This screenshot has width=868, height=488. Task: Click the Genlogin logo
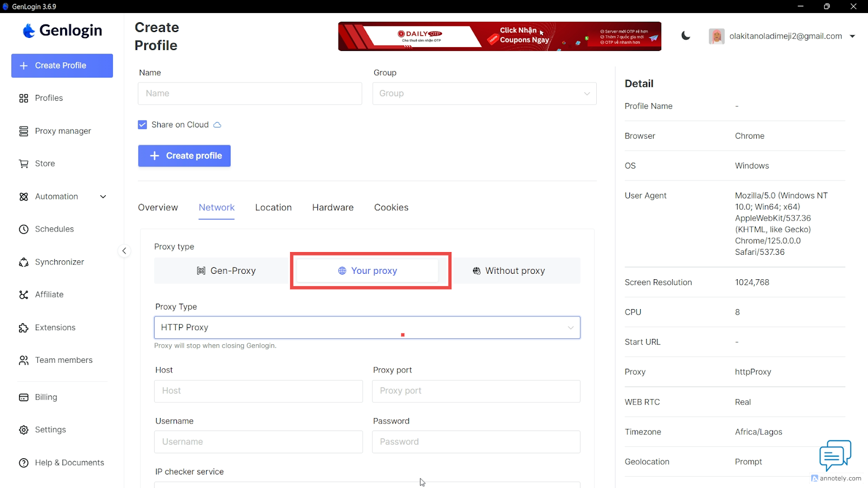(x=62, y=30)
